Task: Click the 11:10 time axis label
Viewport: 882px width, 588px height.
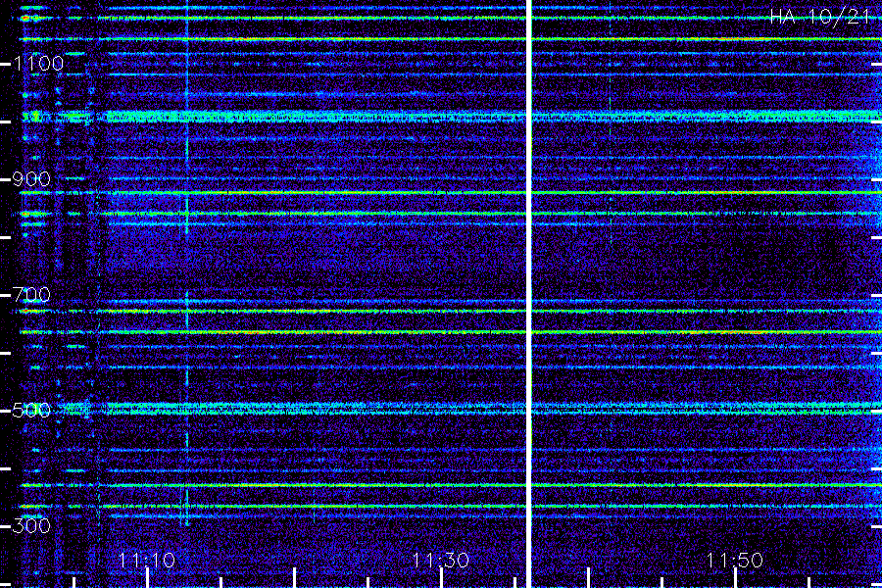Action: click(x=147, y=561)
